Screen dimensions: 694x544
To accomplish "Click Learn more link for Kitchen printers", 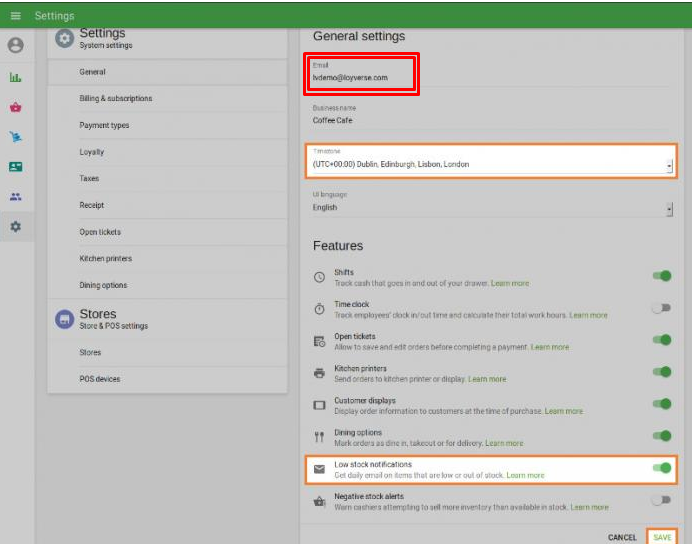I will [487, 380].
